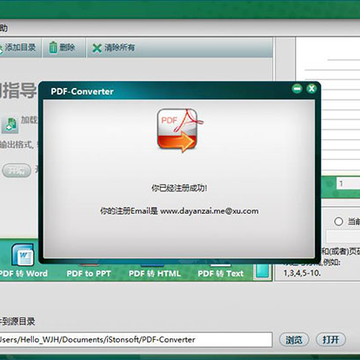Click the Word document icon above PDF 转 Word
The width and height of the screenshot is (360, 360).
23,255
